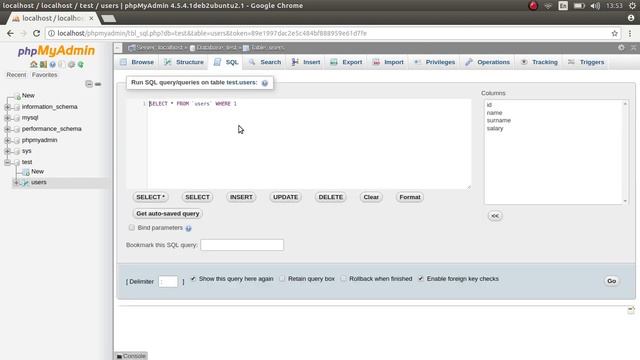Uncheck Show this query here again
Viewport: 640px width, 360px height.
click(193, 278)
